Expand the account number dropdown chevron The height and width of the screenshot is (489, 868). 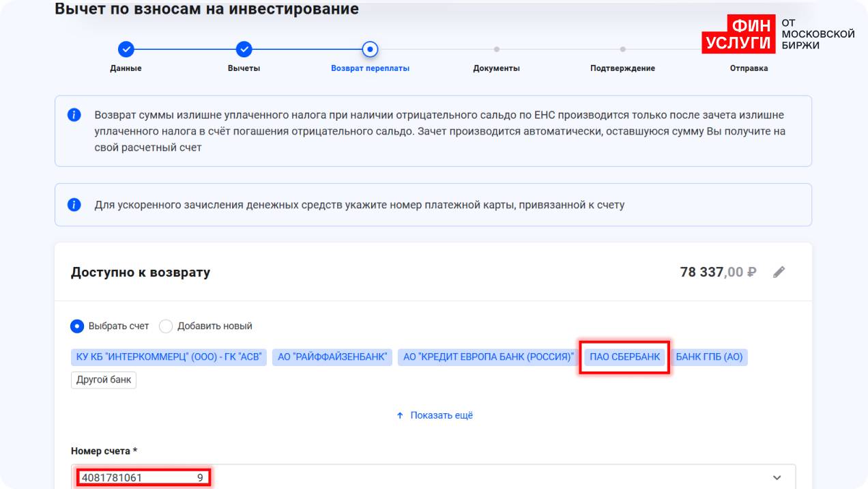[777, 478]
